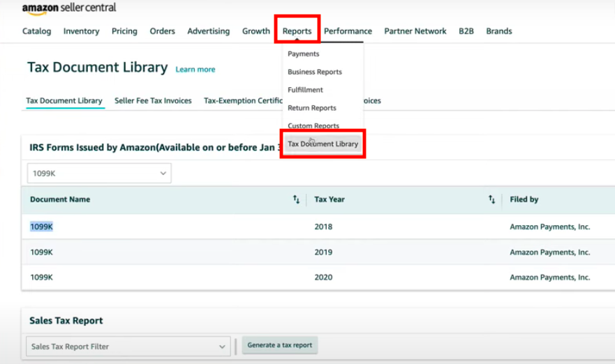
Task: Open Business Reports menu entry
Action: click(314, 72)
